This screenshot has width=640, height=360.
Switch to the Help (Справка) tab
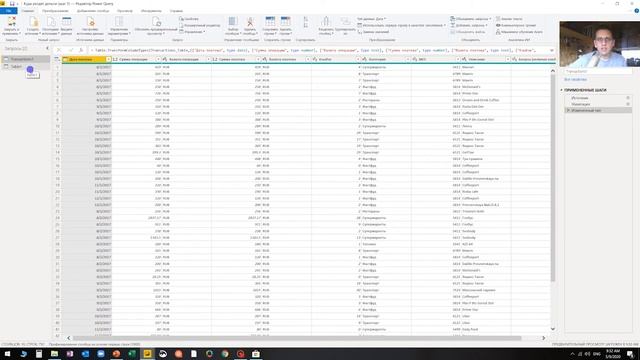(x=176, y=11)
